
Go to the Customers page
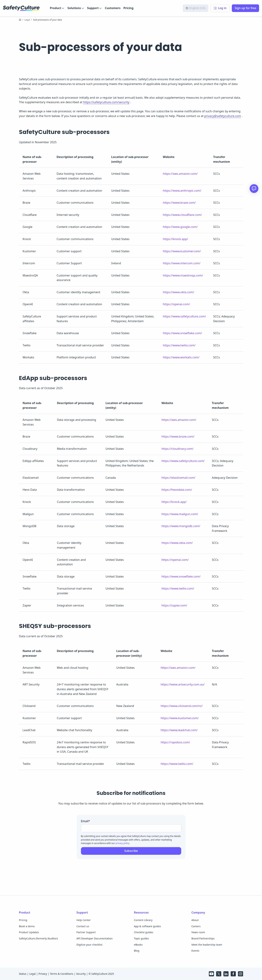pos(113,8)
